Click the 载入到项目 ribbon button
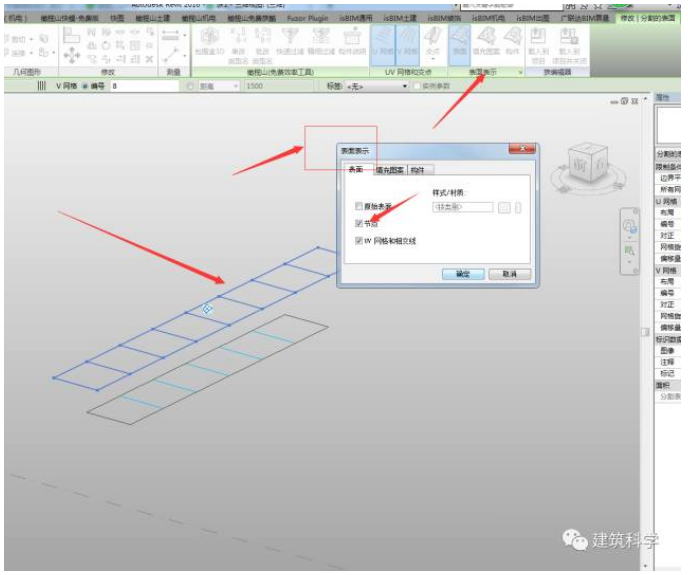688x575 pixels. (x=538, y=46)
